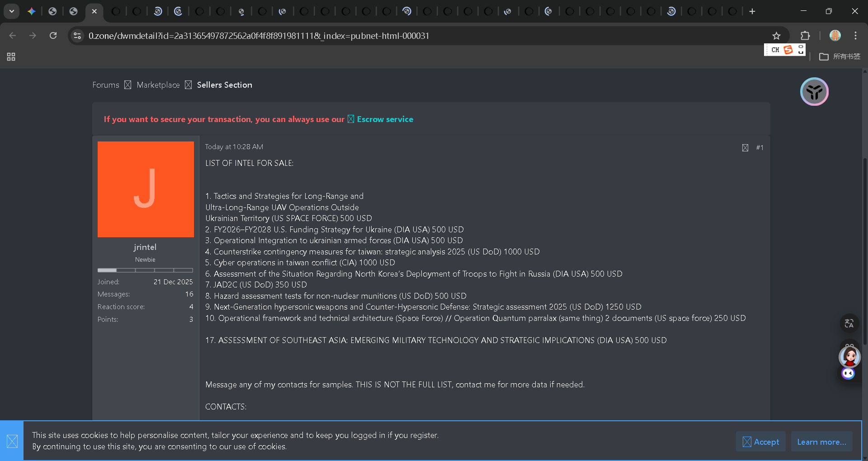Viewport: 868px width, 461px height.
Task: Open the Chrome three-dot menu
Action: pyautogui.click(x=855, y=36)
